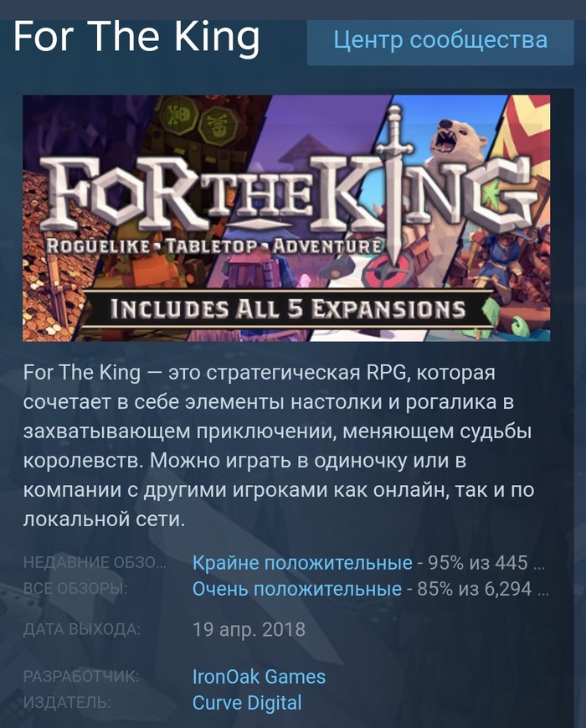Viewport: 586px width, 728px height.
Task: Click the truncated НЕДАВНИЕ ОБЗО… label
Action: (95, 563)
